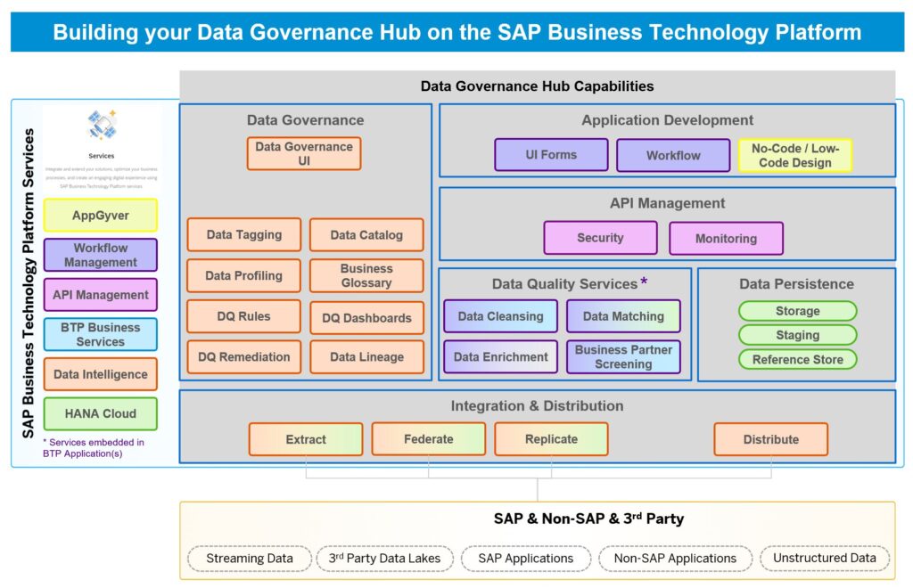Viewport: 913px width, 588px height.
Task: Click the Data Intelligence service box
Action: coord(101,374)
